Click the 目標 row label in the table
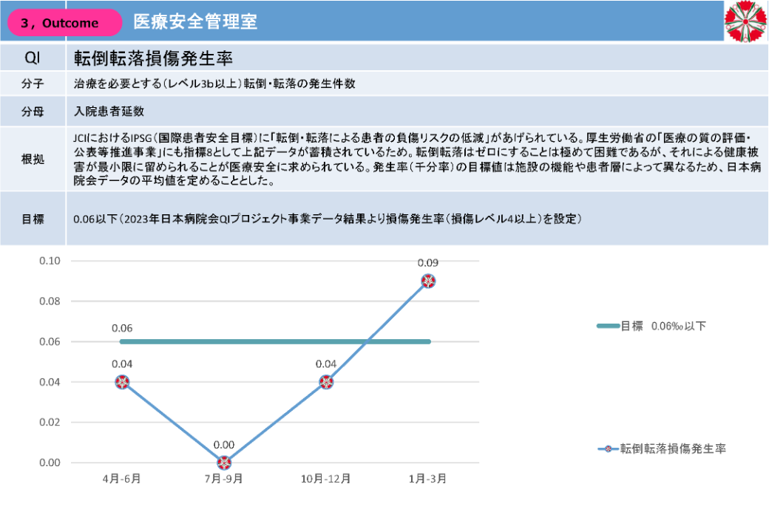Image resolution: width=769 pixels, height=532 pixels. (33, 219)
